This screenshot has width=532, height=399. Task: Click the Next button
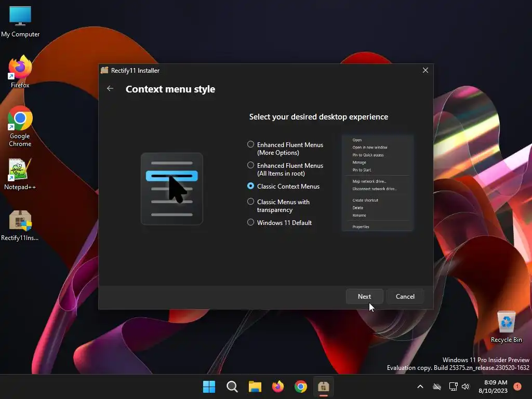click(x=364, y=297)
